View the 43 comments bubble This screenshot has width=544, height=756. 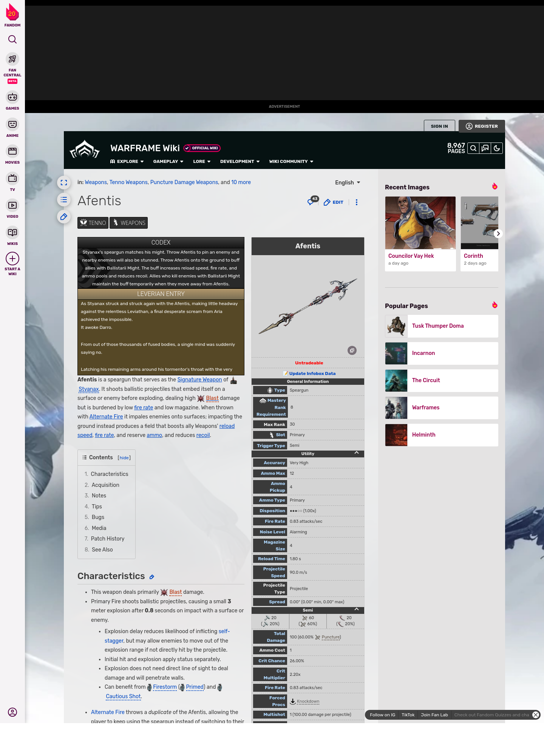(x=313, y=201)
